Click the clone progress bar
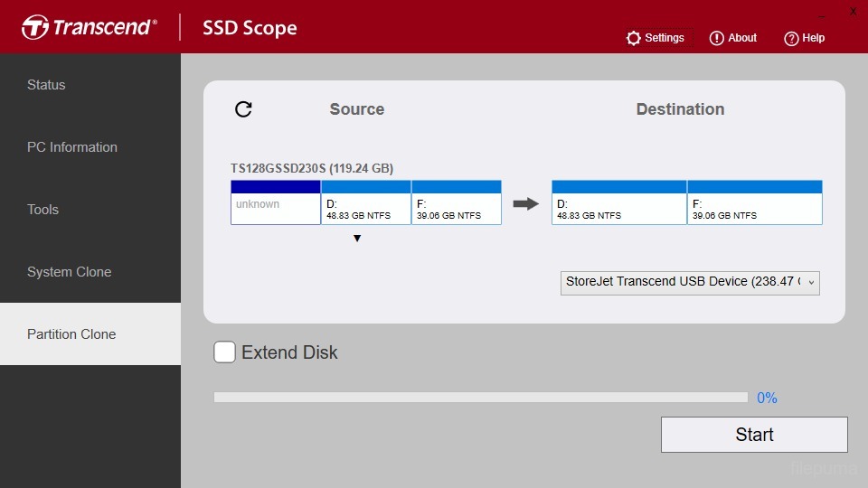The height and width of the screenshot is (488, 868). [480, 398]
